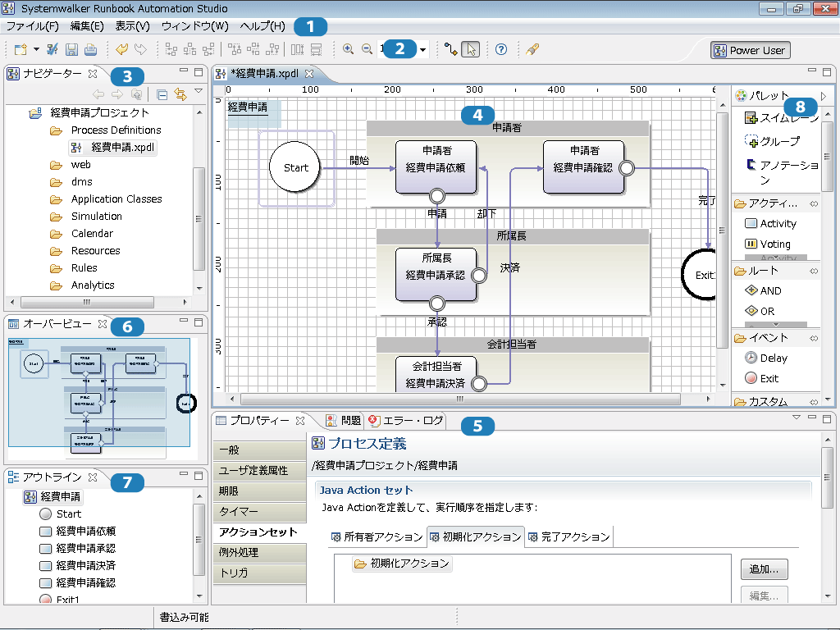This screenshot has height=630, width=840.
Task: Select the Simulation folder in navigator
Action: coord(86,217)
